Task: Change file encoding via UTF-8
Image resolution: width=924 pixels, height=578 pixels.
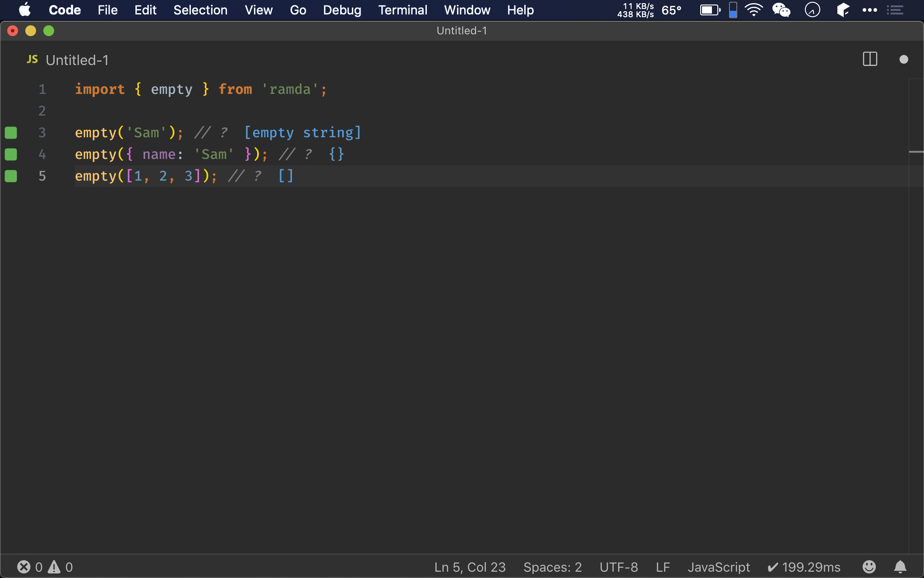Action: click(x=619, y=567)
